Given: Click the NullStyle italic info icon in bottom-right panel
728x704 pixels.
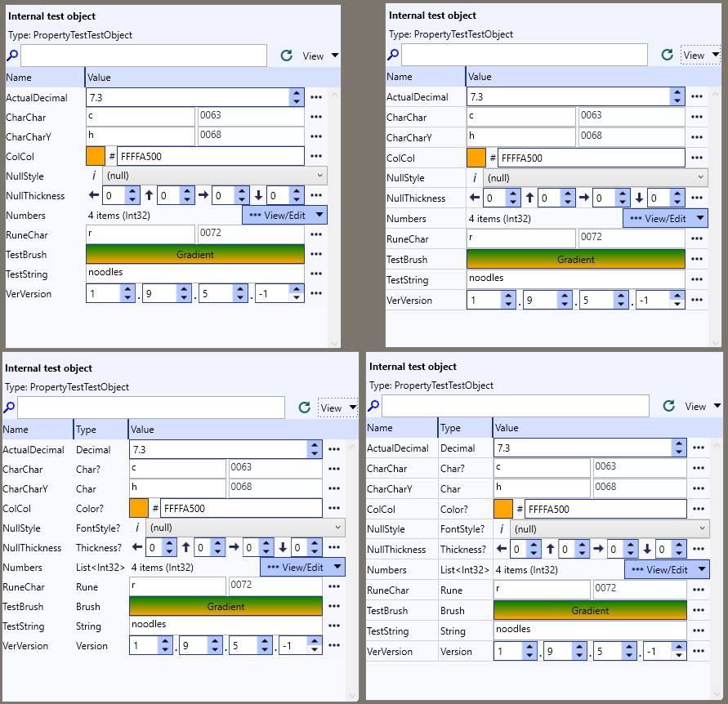Looking at the screenshot, I should click(502, 529).
